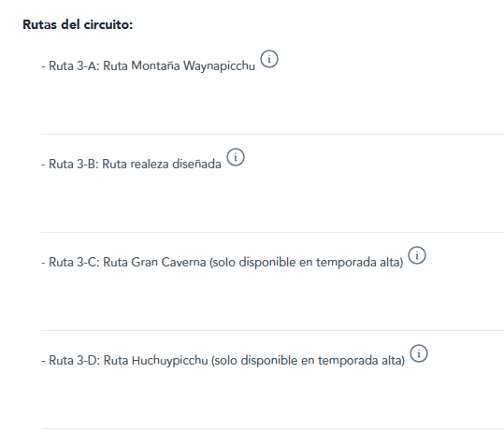The width and height of the screenshot is (504, 431).
Task: Click the divider line below Ruta 3-B
Action: 272,232
